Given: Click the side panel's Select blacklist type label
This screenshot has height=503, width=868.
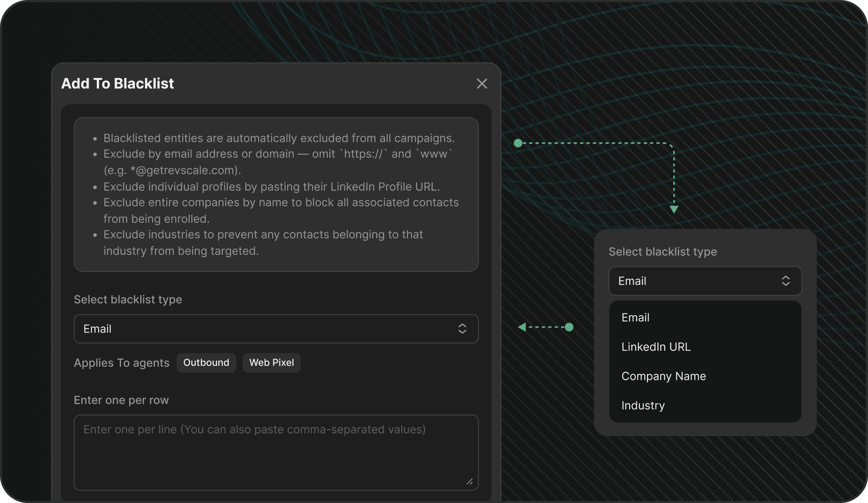Looking at the screenshot, I should pos(663,252).
